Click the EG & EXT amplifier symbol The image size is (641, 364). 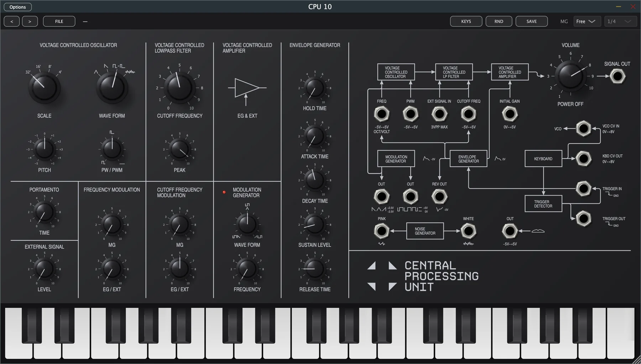click(247, 91)
